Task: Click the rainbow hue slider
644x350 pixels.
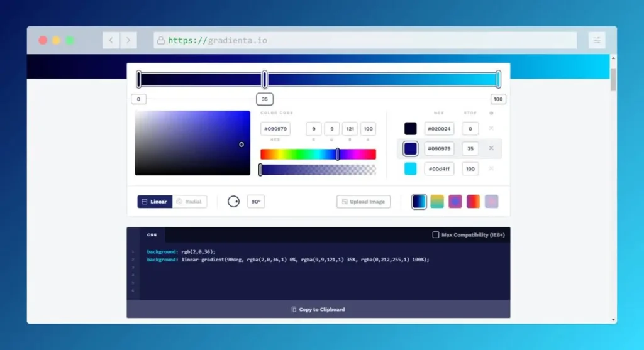Action: [x=318, y=154]
